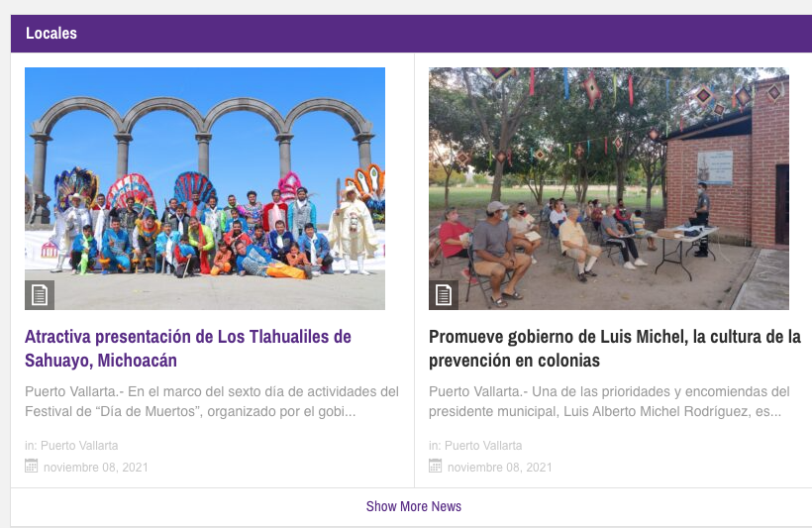
Task: Open headline 'Atractiva presentación de Los Tlahualiles'
Action: pyautogui.click(x=188, y=348)
